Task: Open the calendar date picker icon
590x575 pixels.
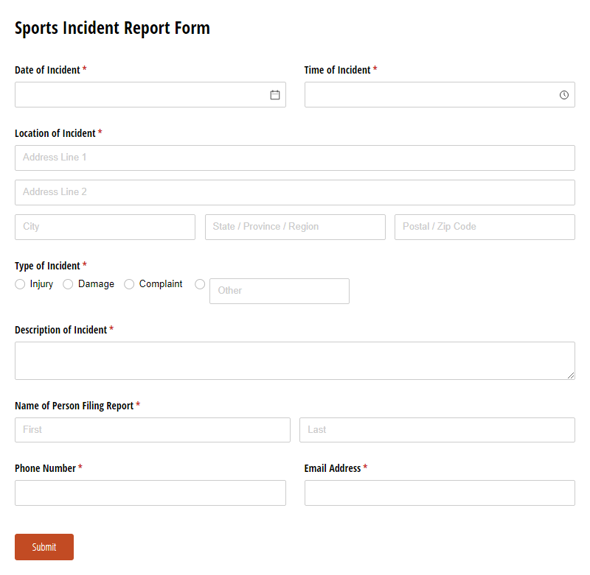Action: 275,95
